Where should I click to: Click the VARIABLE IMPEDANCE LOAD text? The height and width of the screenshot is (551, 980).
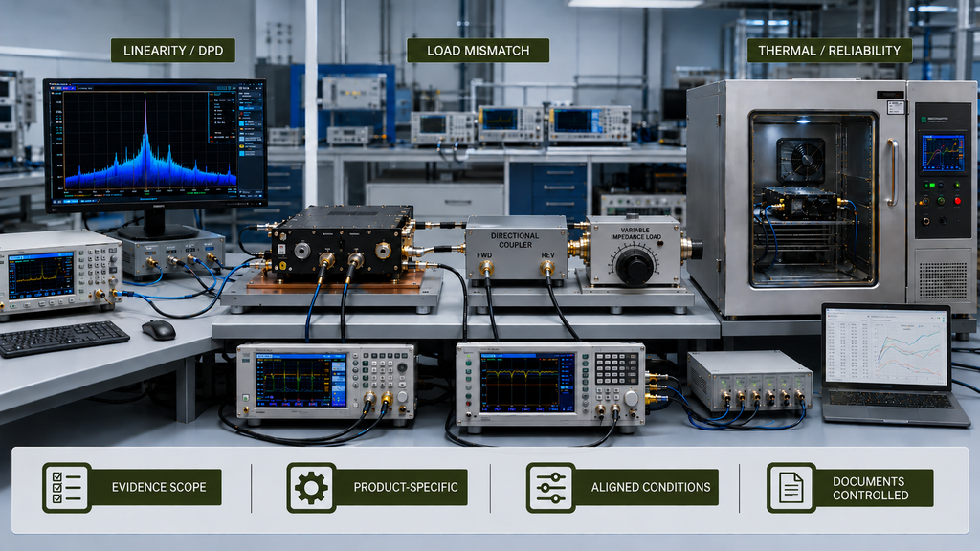point(635,233)
